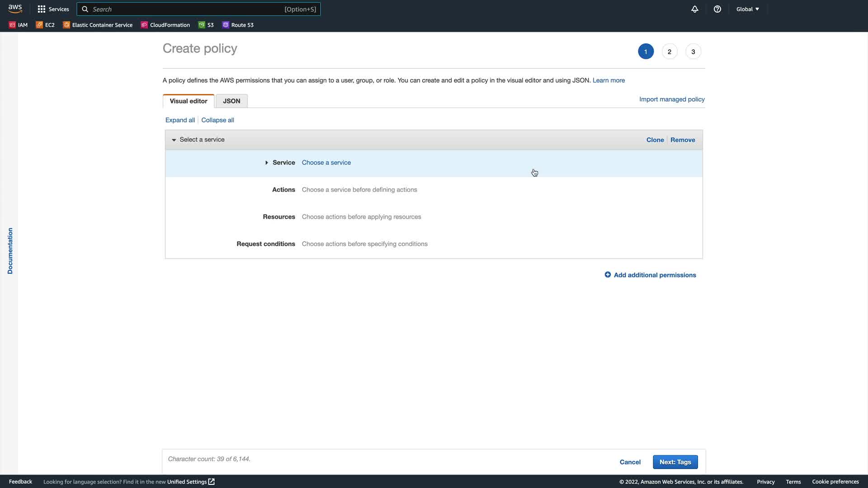Open the Route 53 bookmark shortcut
Screen dimensions: 868x488
[x=238, y=25]
